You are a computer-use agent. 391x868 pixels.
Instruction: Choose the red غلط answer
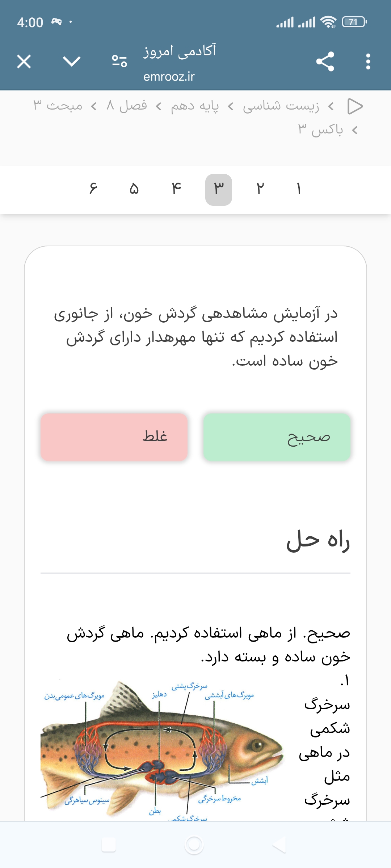click(114, 437)
